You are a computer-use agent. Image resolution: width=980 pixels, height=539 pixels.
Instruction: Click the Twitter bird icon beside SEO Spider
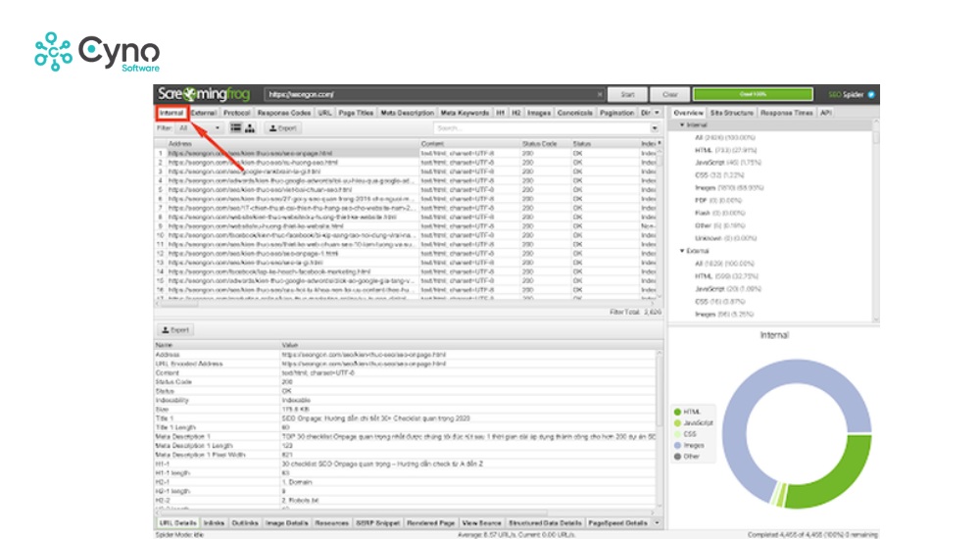click(870, 94)
